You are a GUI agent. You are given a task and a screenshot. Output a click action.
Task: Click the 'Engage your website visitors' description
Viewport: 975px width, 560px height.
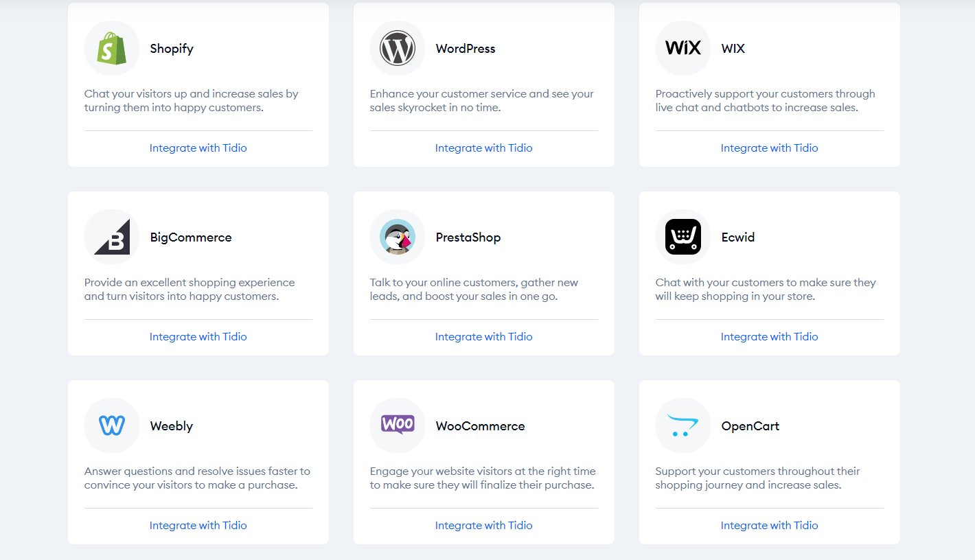tap(483, 478)
